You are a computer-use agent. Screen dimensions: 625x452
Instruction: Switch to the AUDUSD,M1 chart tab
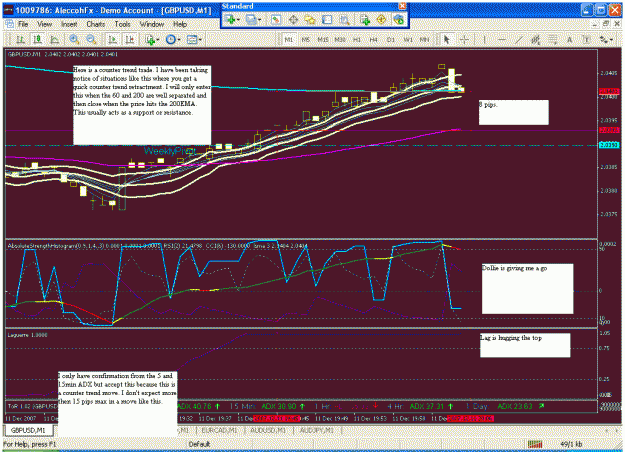point(268,430)
